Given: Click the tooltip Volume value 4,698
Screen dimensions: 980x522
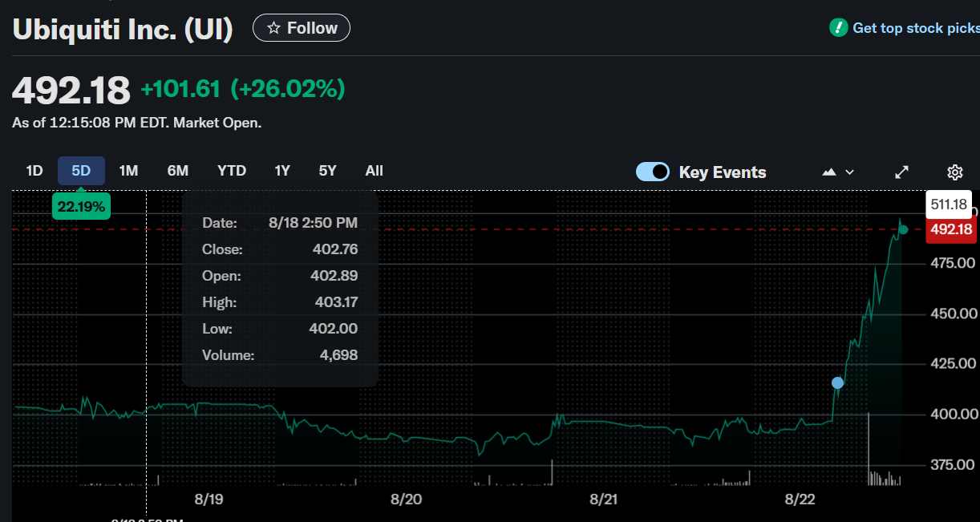Looking at the screenshot, I should (x=339, y=355).
